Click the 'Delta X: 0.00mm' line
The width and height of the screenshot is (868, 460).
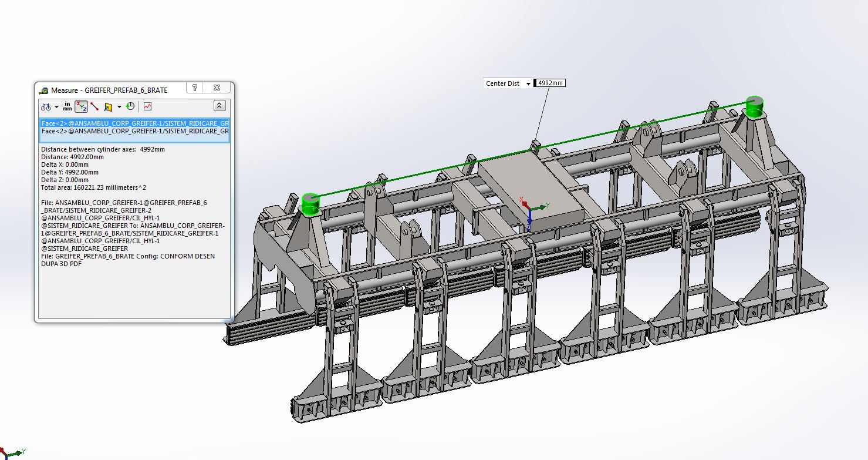[x=65, y=164]
